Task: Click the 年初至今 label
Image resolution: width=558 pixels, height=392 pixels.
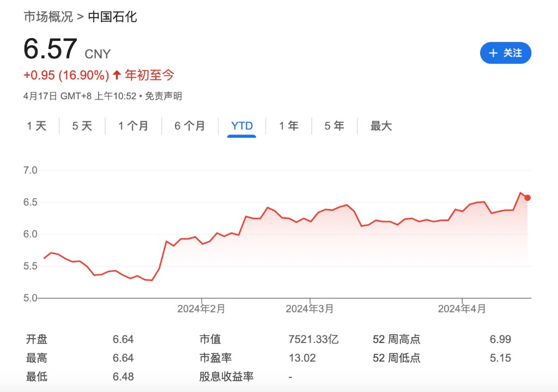Action: [x=149, y=76]
